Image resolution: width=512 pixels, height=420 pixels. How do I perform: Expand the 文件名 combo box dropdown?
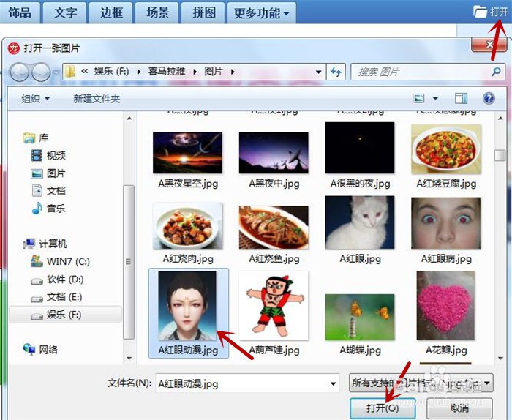(x=333, y=383)
